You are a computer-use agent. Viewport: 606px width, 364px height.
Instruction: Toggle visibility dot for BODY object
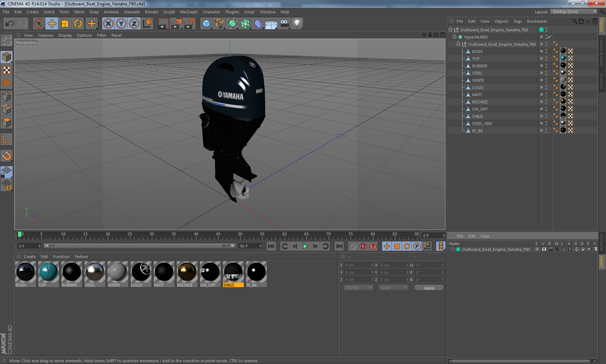click(x=541, y=51)
